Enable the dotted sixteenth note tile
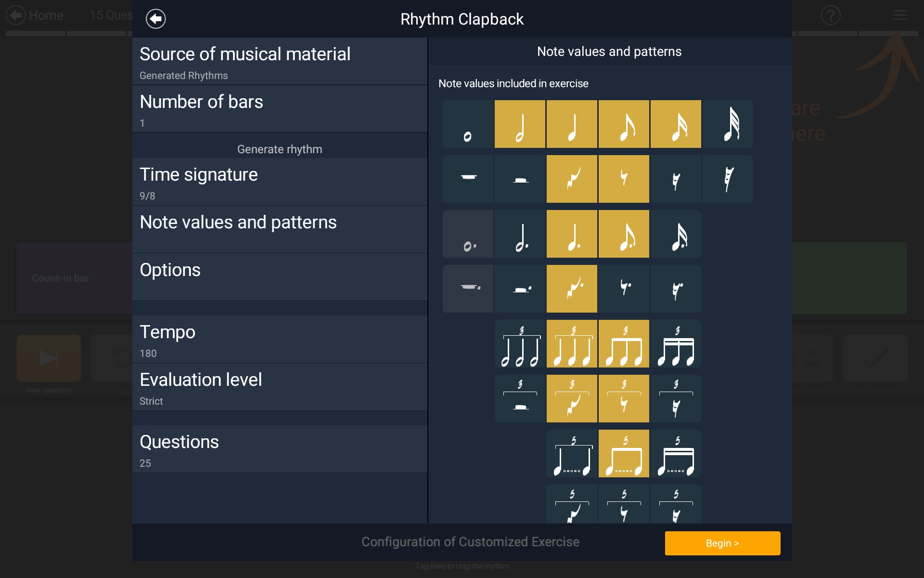 coord(676,234)
